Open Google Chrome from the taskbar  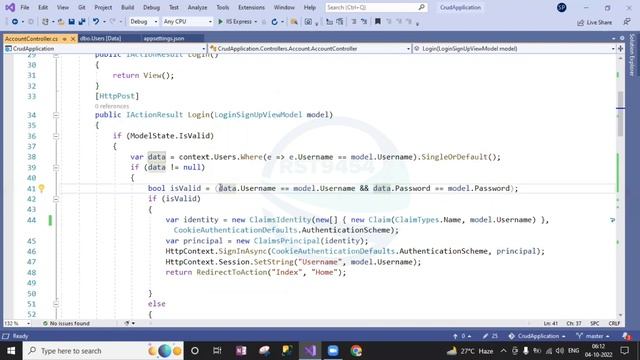(356, 351)
